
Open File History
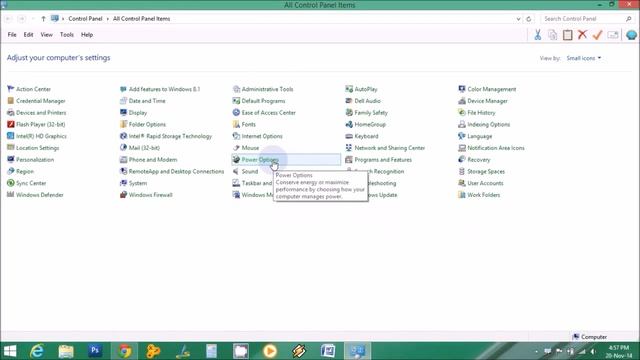point(477,113)
